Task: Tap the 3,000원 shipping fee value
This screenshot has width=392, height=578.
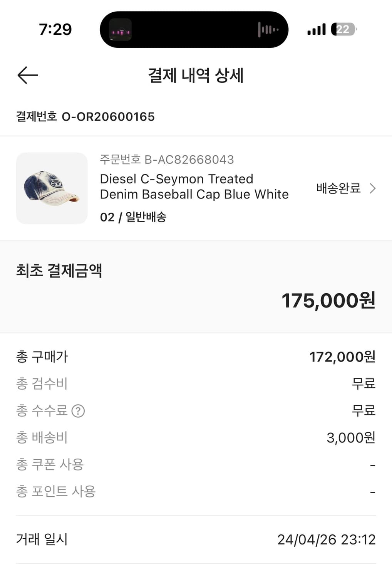Action: coord(350,438)
